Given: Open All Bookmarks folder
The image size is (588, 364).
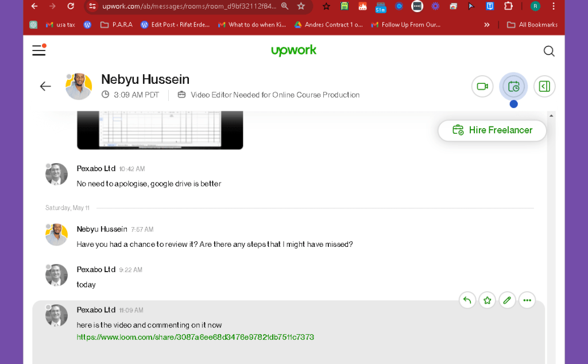Looking at the screenshot, I should [x=532, y=25].
